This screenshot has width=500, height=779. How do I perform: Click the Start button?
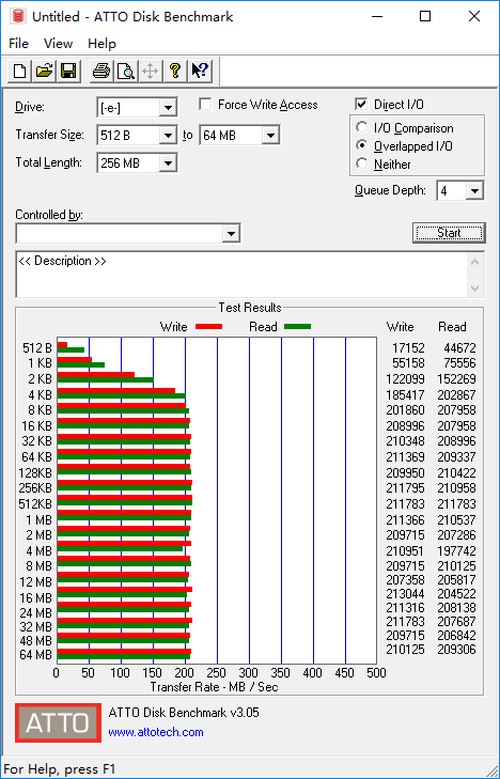coord(449,233)
